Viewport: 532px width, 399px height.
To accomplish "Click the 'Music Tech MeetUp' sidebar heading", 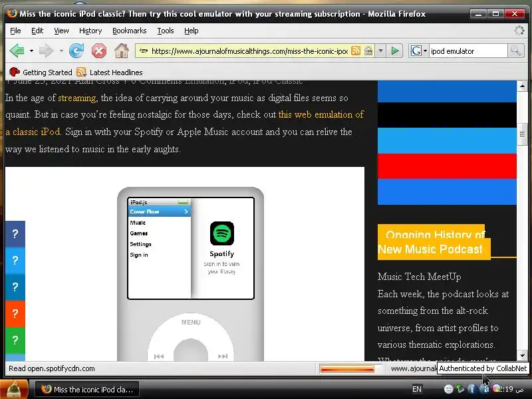I will 420,277.
